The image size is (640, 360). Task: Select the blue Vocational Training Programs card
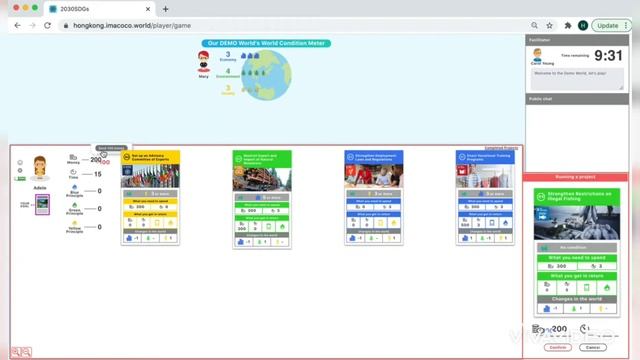click(x=485, y=198)
